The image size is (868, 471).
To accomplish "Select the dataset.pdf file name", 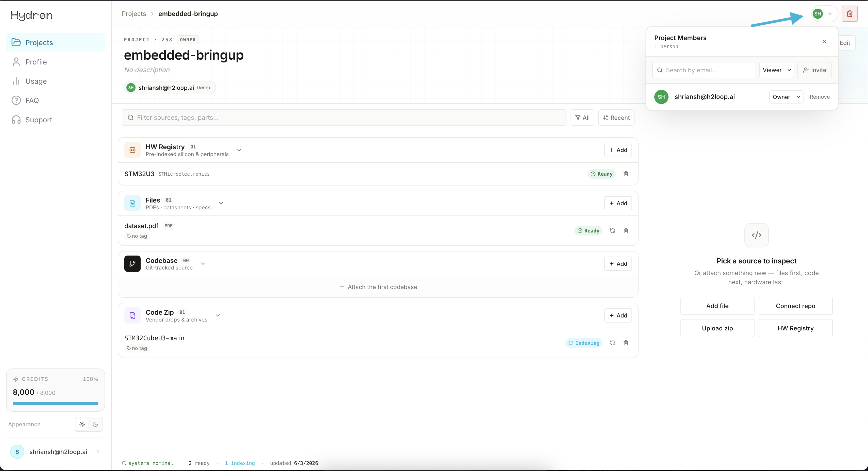I will [141, 226].
